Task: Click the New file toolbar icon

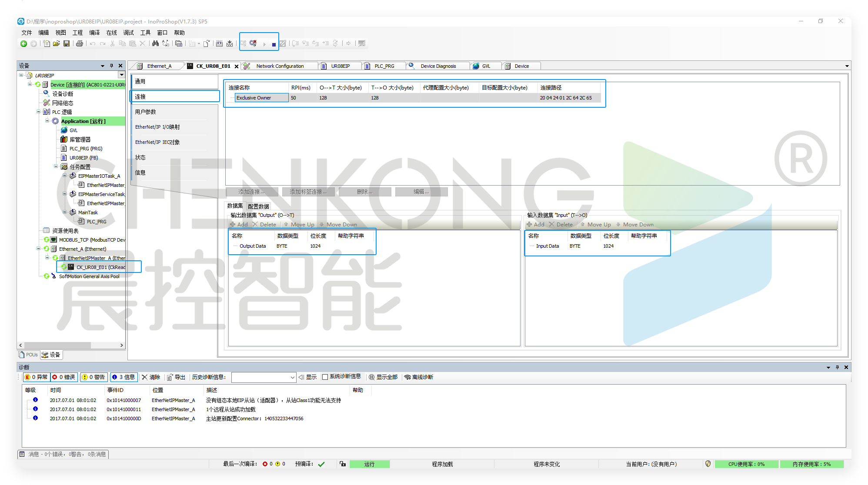Action: (47, 43)
